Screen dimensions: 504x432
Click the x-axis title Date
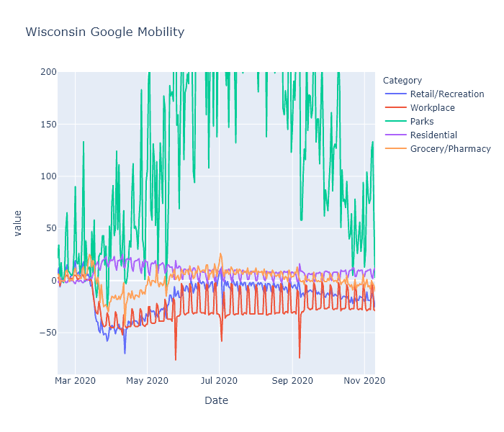pyautogui.click(x=216, y=400)
